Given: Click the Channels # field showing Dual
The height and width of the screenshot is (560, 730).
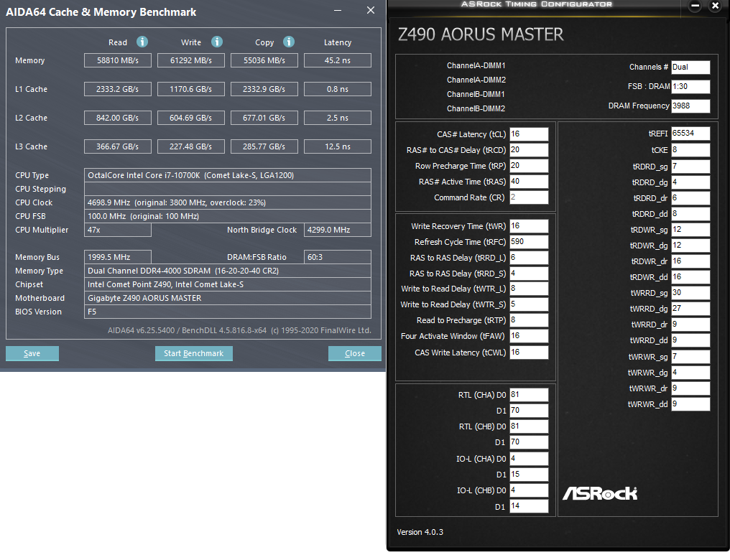Looking at the screenshot, I should pos(690,67).
